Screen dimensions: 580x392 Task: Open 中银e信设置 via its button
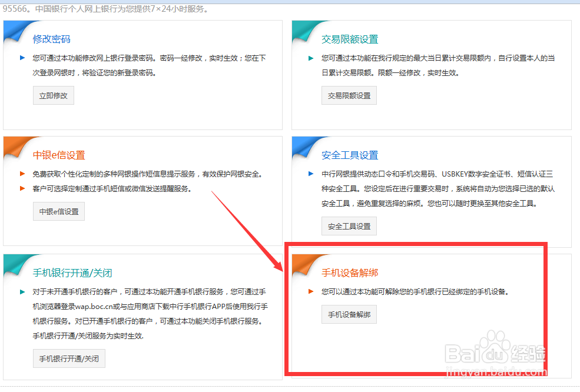click(58, 211)
